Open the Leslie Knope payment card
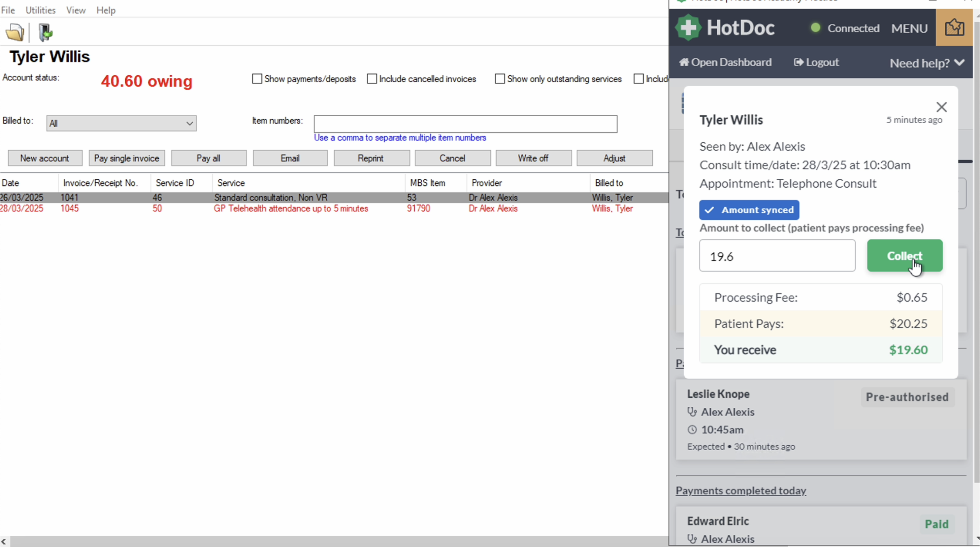The image size is (980, 547). click(821, 419)
